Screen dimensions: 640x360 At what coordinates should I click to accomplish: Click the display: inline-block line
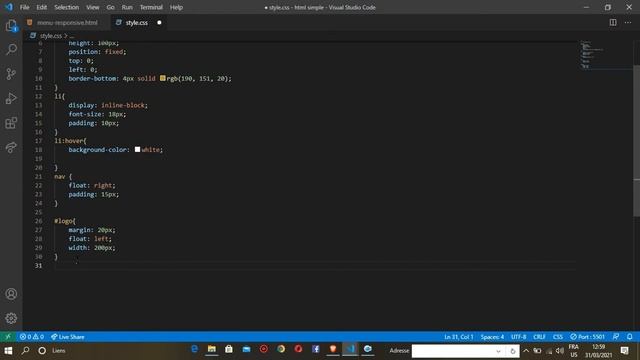(x=108, y=105)
